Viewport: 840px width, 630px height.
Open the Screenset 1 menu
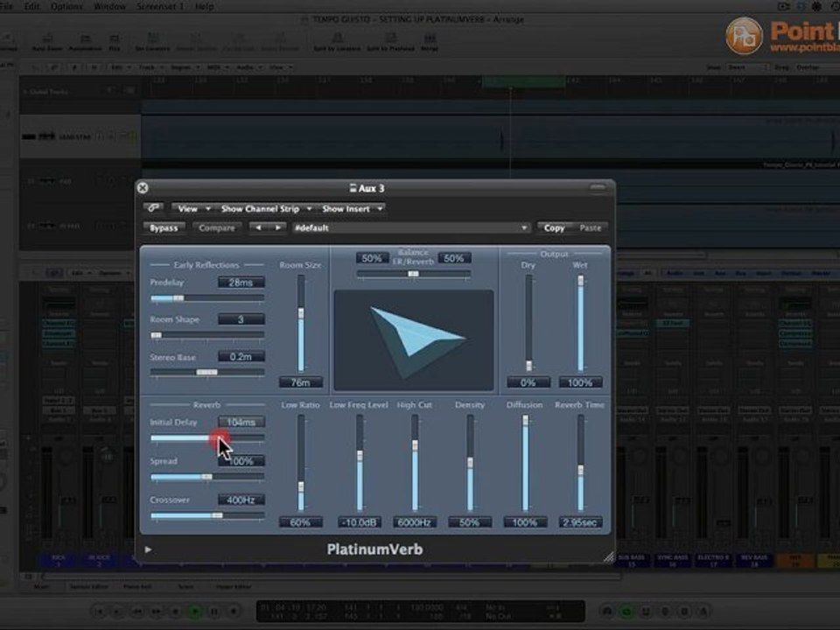click(159, 6)
